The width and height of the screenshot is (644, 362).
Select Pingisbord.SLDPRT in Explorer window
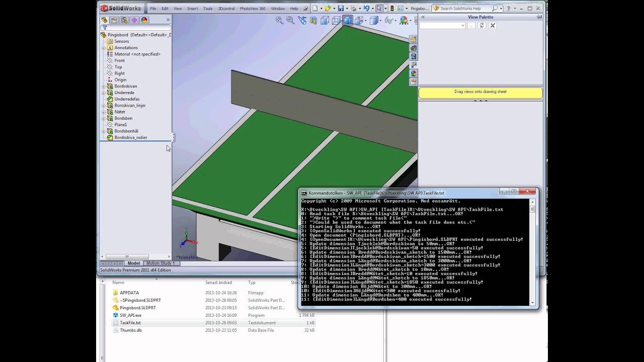(134, 308)
